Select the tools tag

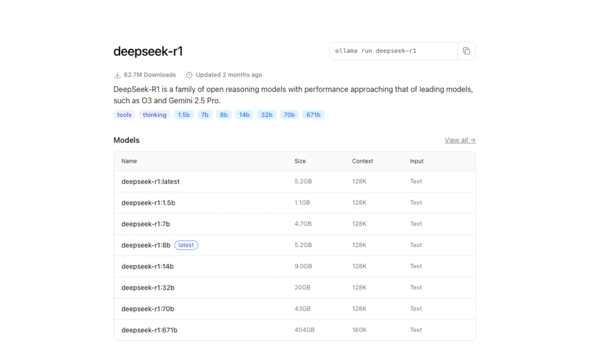125,115
